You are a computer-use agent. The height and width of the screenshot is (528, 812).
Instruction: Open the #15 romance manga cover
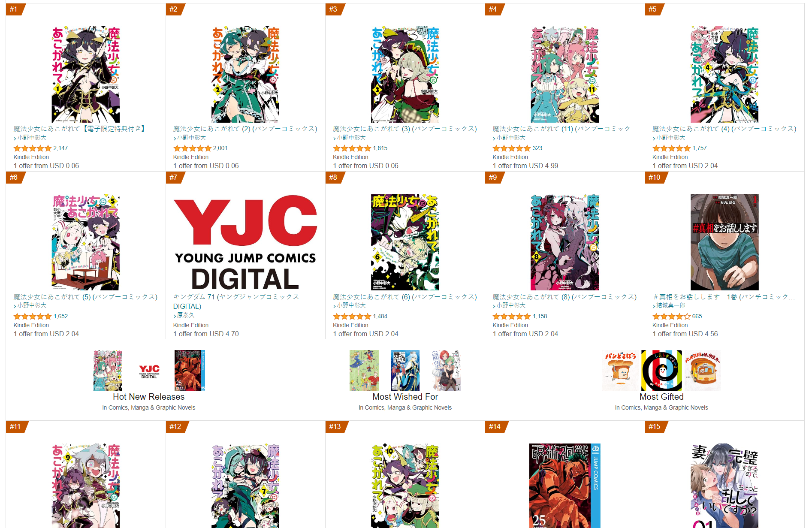tap(724, 486)
